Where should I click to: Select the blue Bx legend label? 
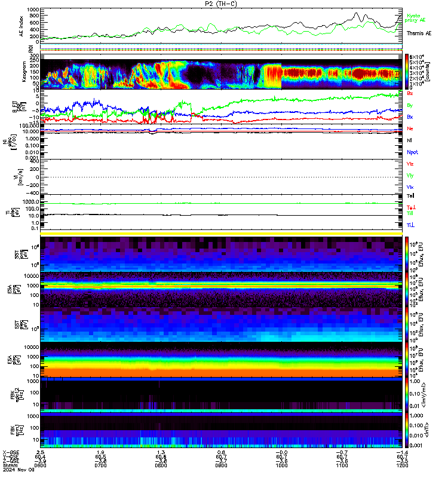pos(410,117)
